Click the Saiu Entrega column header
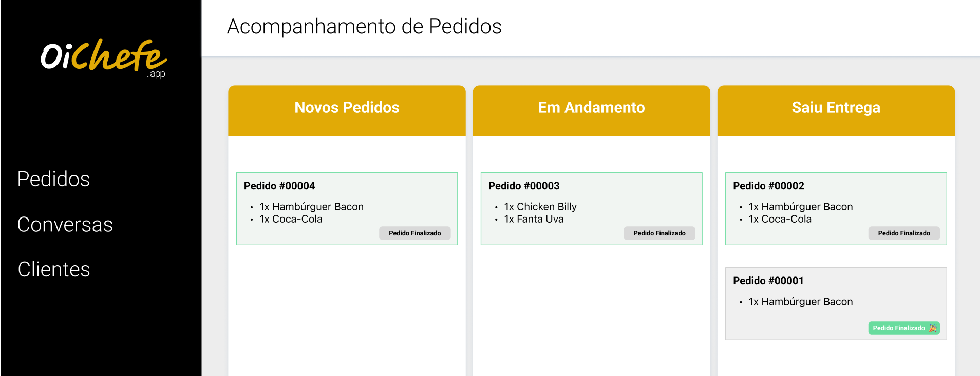 tap(836, 108)
